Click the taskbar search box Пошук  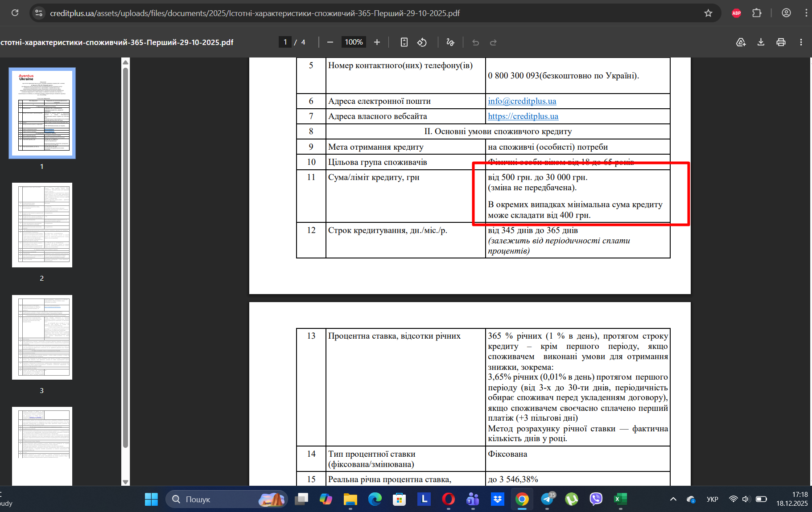[x=227, y=499]
